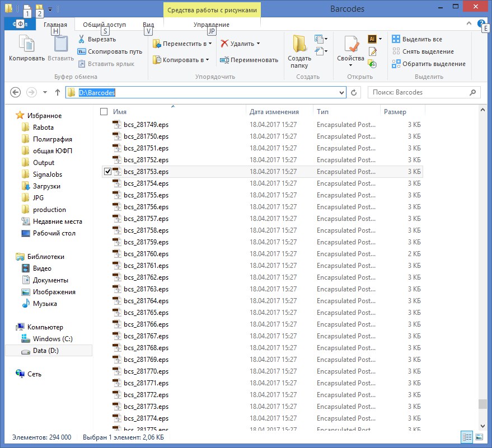
Task: Open Переместить в dropdown
Action: click(182, 44)
